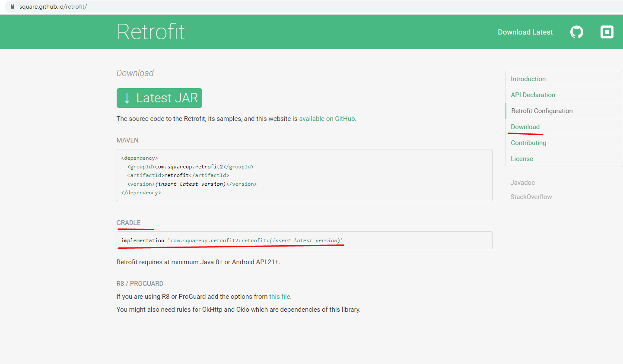Open the 'available on GitHub' link
The image size is (623, 364).
[x=327, y=119]
